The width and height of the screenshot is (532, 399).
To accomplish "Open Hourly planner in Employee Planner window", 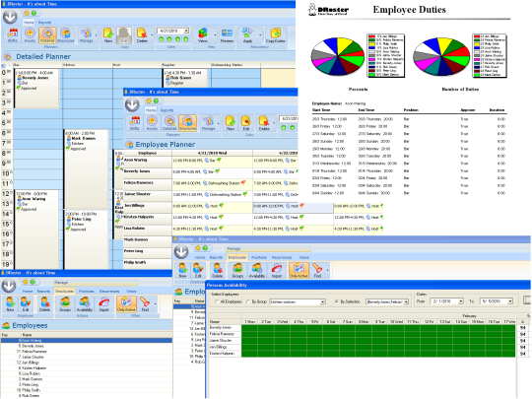I will click(x=152, y=123).
